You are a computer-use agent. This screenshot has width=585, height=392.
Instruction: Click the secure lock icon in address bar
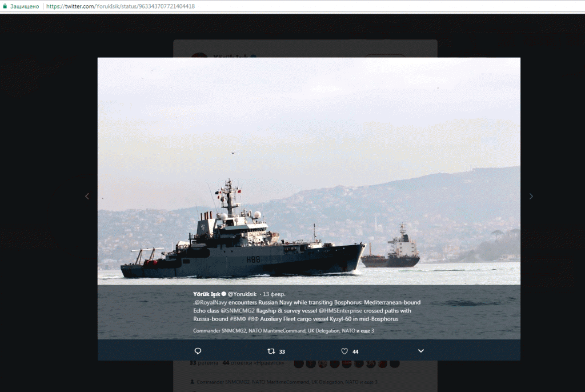5,6
